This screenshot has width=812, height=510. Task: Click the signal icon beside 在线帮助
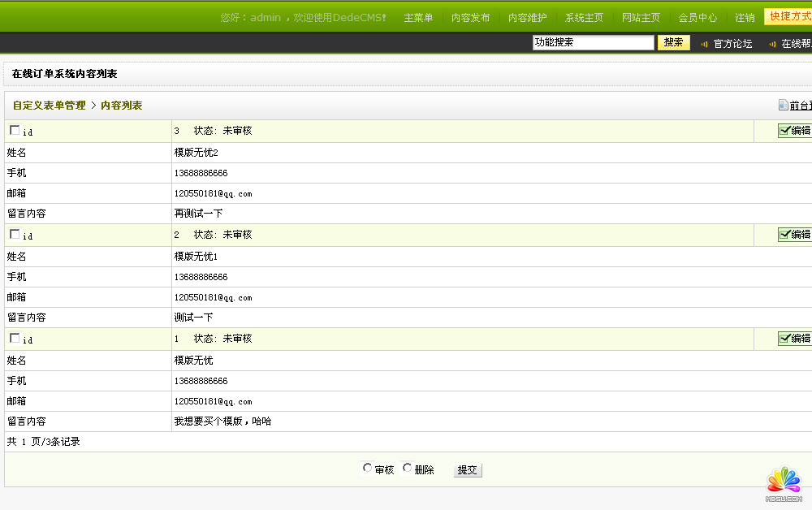pyautogui.click(x=772, y=44)
